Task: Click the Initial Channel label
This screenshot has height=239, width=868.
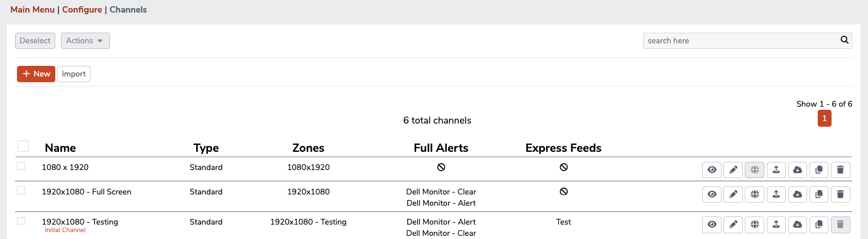Action: click(65, 230)
